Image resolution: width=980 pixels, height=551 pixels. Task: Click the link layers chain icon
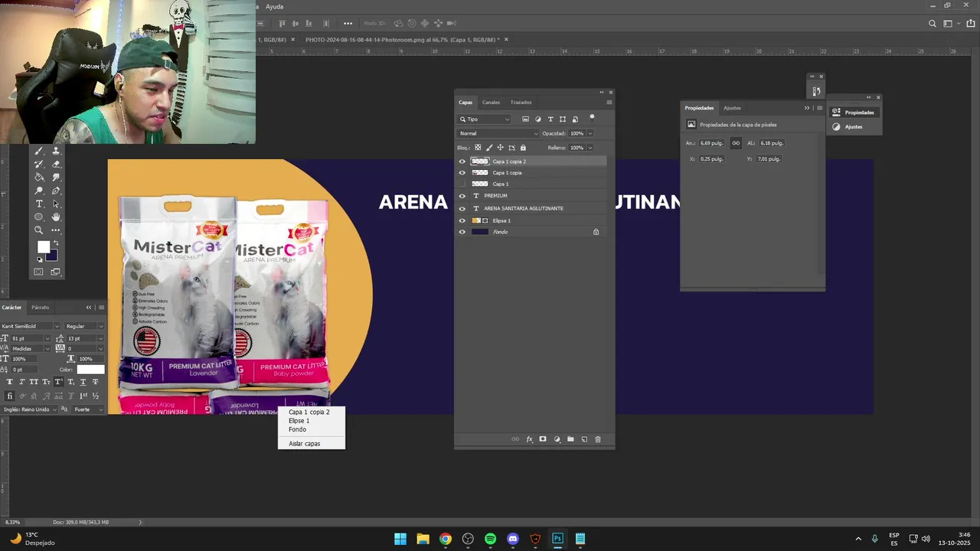point(515,439)
